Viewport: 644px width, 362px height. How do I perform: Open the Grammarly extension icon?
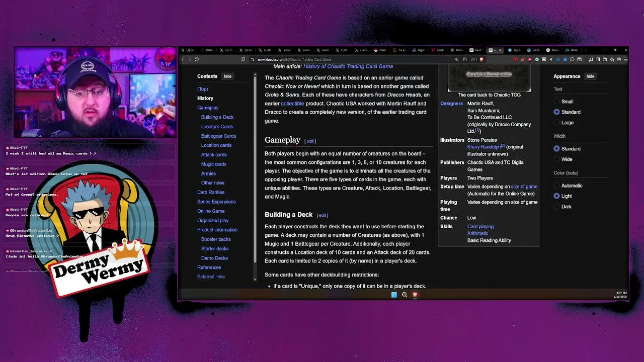[537, 59]
